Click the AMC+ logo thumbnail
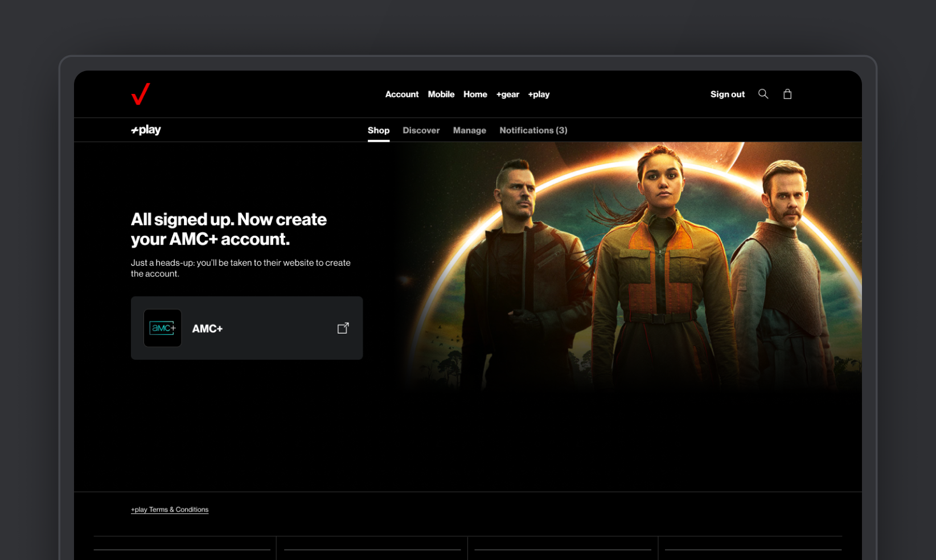This screenshot has width=936, height=560. (x=162, y=328)
